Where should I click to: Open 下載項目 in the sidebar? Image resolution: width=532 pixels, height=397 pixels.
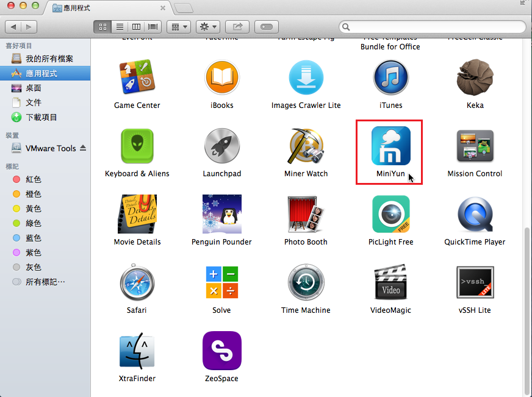[45, 117]
